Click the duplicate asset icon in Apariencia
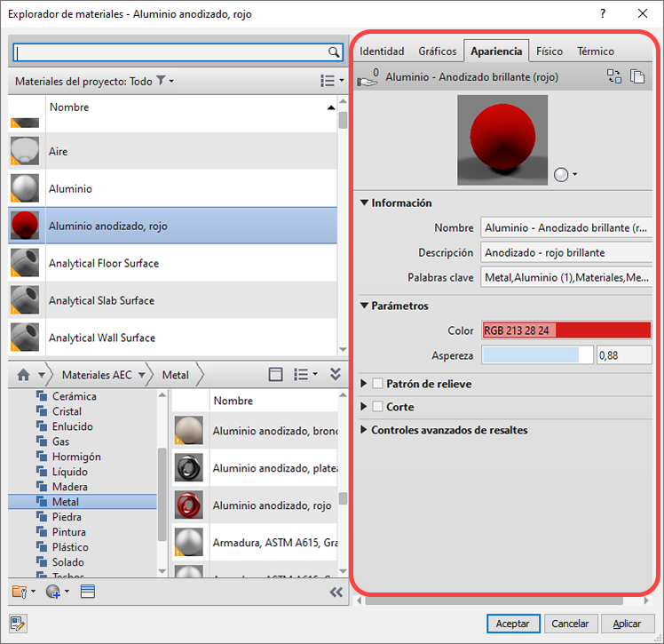Image resolution: width=664 pixels, height=644 pixels. pos(637,76)
